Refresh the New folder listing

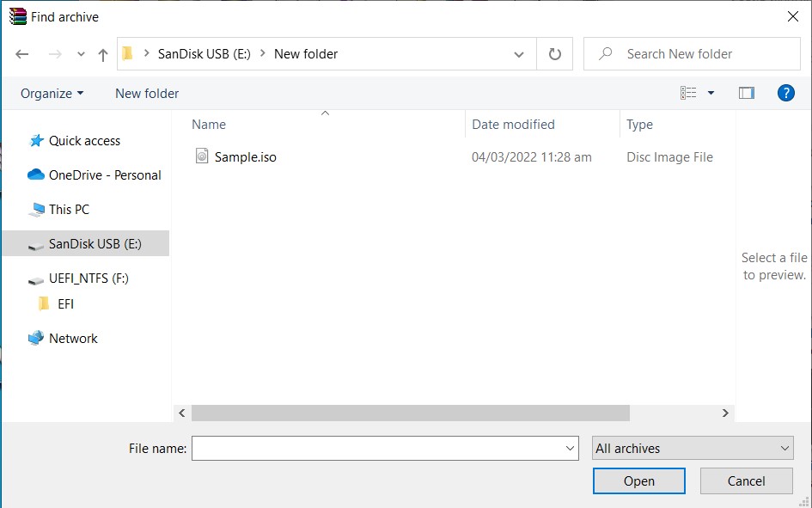coord(555,54)
